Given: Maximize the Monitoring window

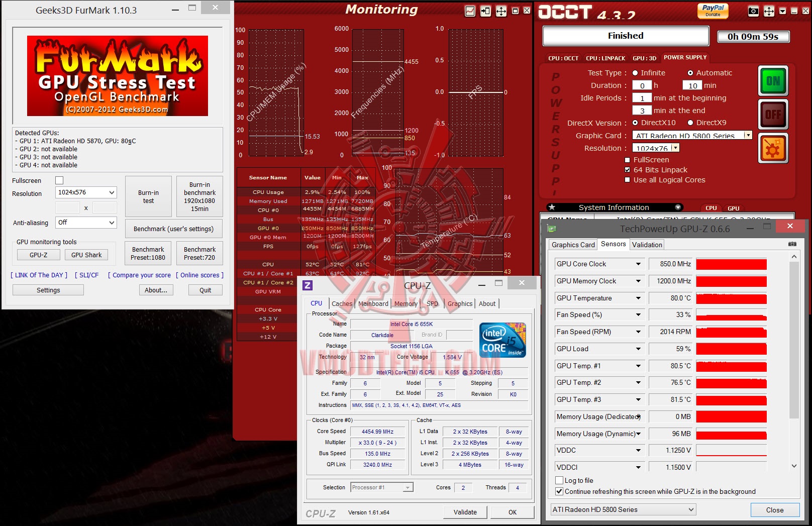Looking at the screenshot, I should [515, 11].
